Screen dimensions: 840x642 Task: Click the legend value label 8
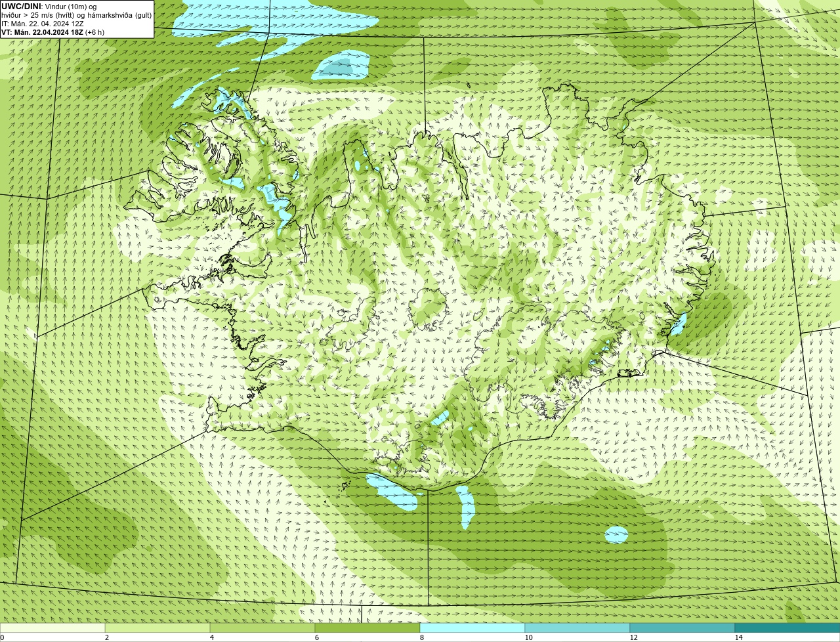pyautogui.click(x=422, y=637)
